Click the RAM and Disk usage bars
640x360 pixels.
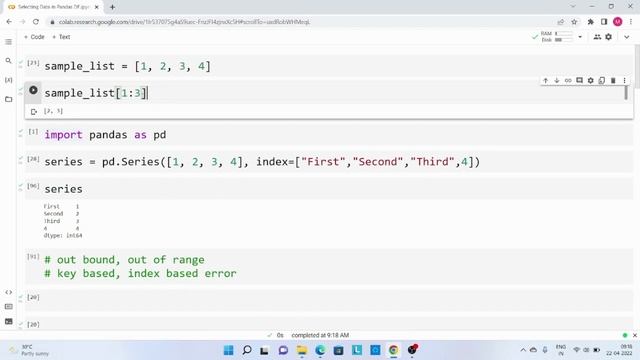[557, 37]
